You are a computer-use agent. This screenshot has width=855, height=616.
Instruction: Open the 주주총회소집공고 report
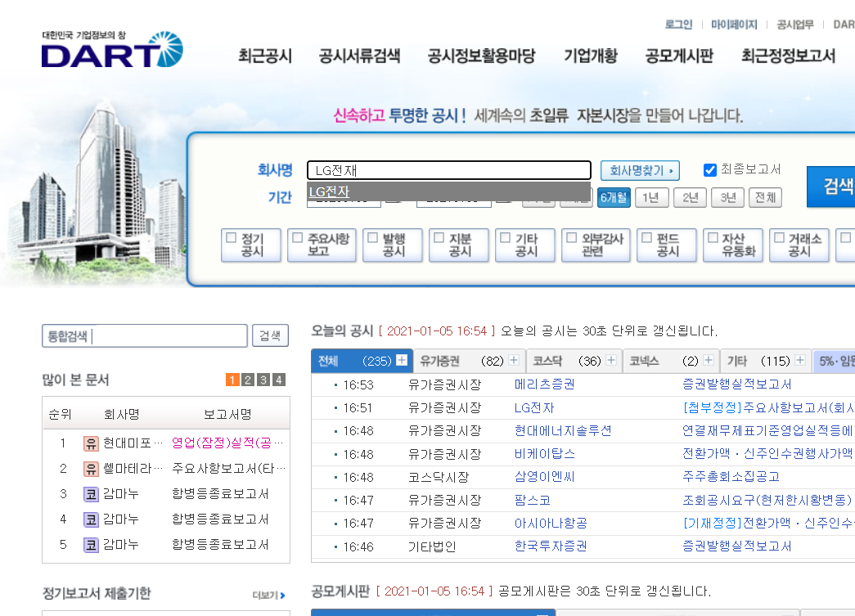tap(731, 477)
